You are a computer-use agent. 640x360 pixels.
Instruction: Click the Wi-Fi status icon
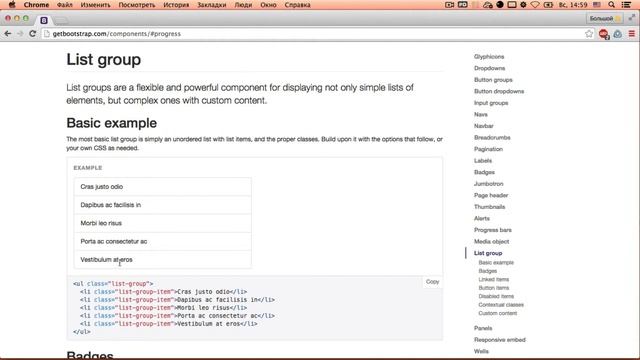pyautogui.click(x=535, y=5)
